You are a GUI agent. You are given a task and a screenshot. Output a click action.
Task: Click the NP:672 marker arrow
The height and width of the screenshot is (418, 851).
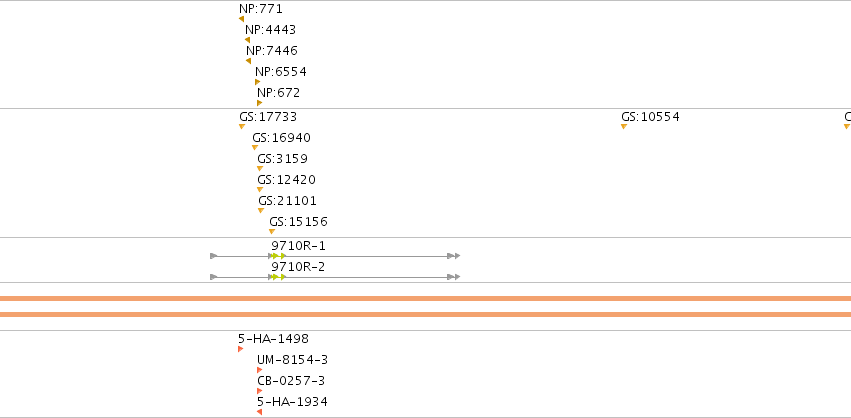[x=259, y=103]
